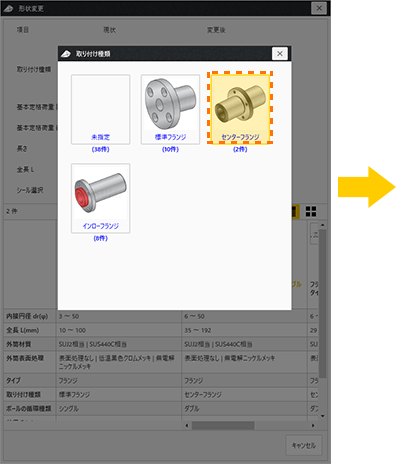The image size is (396, 464).
Task: Click the '10 ～ 100' cell
Action: [119, 330]
